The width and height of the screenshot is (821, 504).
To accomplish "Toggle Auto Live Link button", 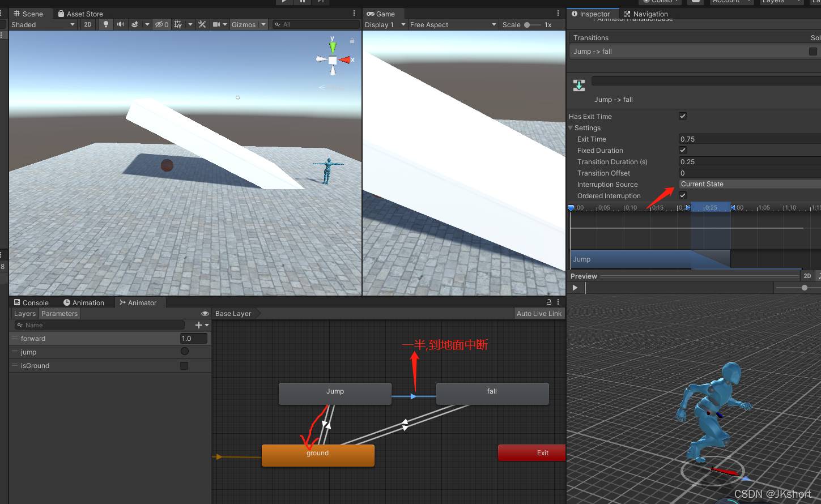I will pyautogui.click(x=539, y=314).
